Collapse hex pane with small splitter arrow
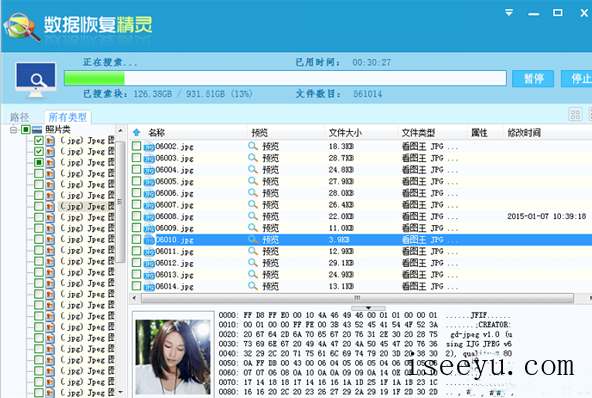Screen dimensions: 592x398 point(368,308)
